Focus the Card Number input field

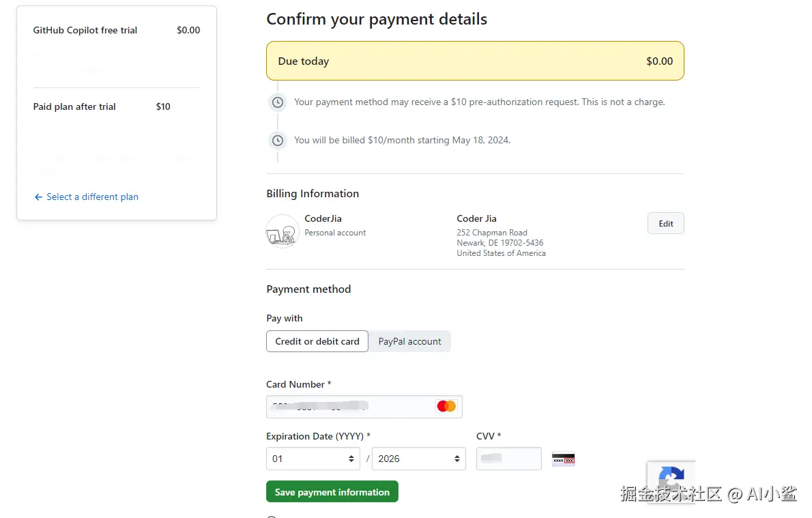coord(348,407)
